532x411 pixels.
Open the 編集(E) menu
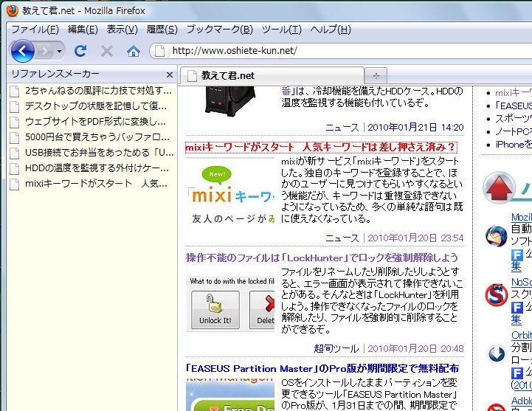tap(83, 30)
